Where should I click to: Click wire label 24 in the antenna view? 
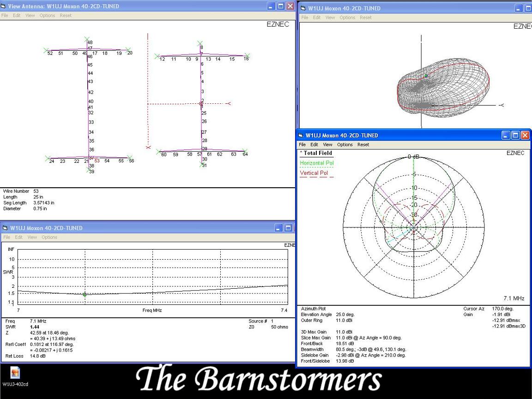coord(52,161)
